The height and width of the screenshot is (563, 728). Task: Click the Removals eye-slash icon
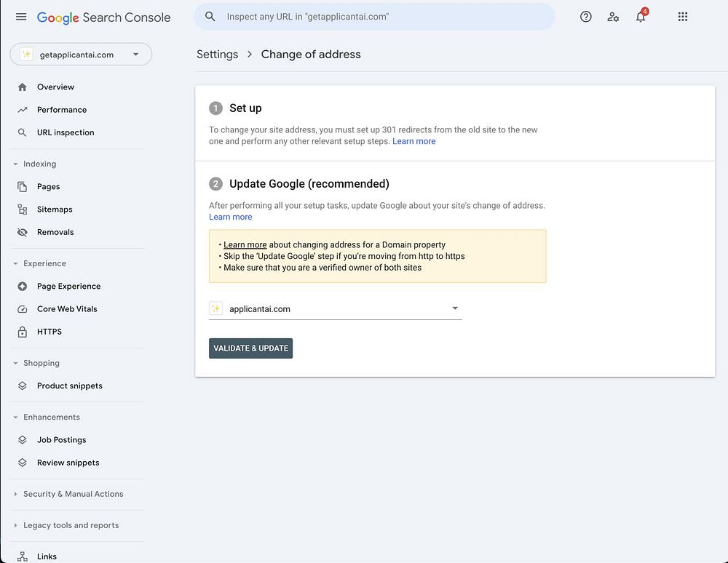tap(23, 232)
